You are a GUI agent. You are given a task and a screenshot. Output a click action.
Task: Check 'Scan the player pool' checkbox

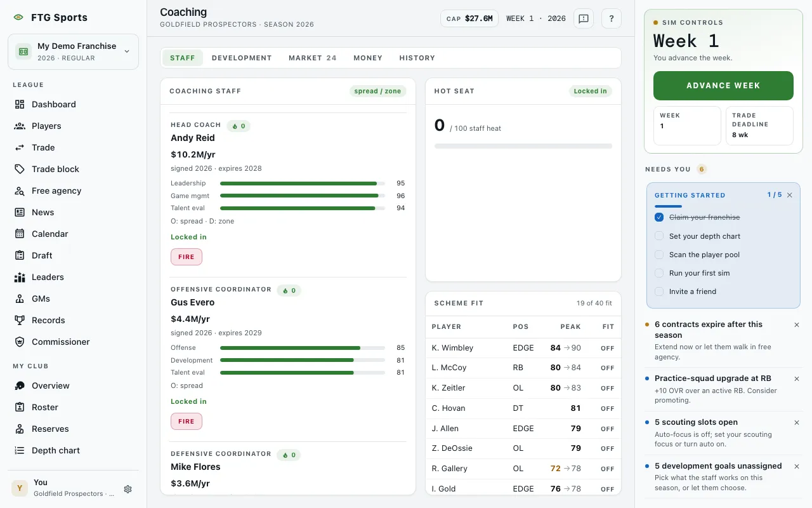pos(659,255)
